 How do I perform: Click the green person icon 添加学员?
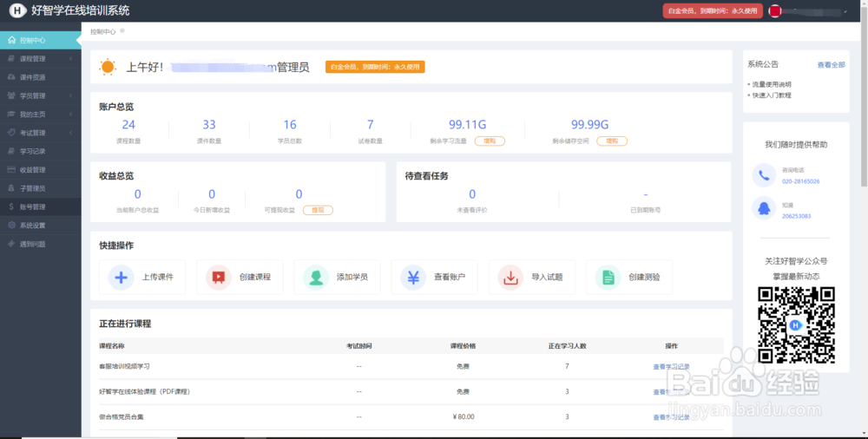(x=316, y=278)
